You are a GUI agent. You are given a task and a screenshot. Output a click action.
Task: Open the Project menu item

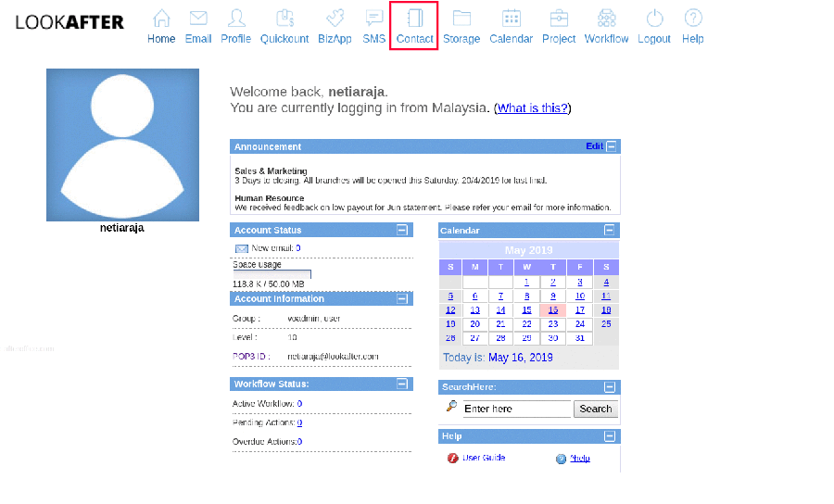(559, 26)
